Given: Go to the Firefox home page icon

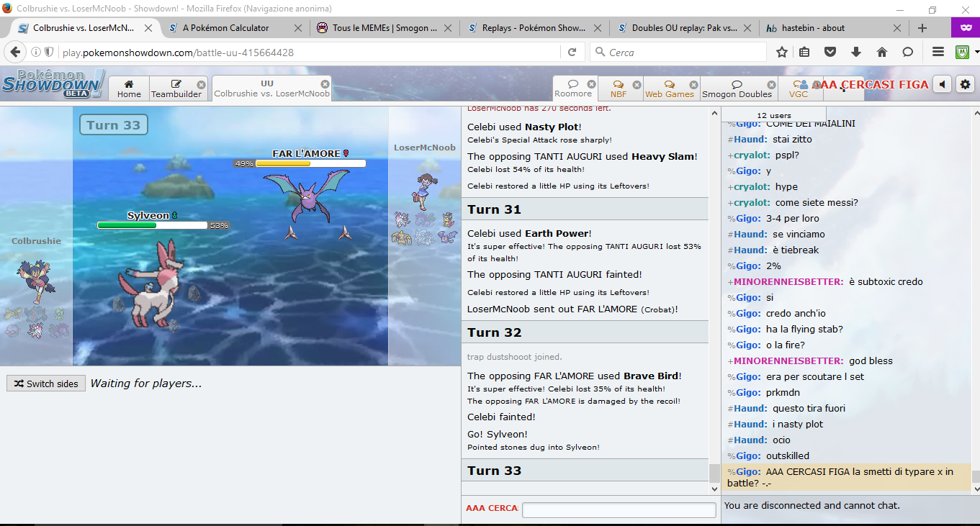Looking at the screenshot, I should [882, 53].
